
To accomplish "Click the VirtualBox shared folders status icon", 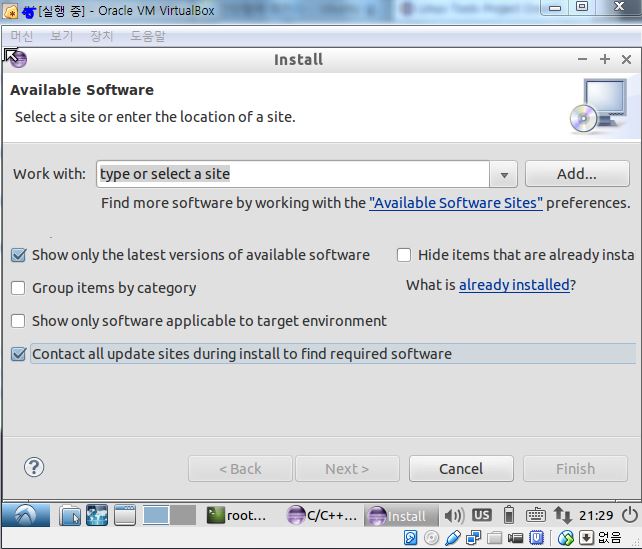I will [x=495, y=538].
